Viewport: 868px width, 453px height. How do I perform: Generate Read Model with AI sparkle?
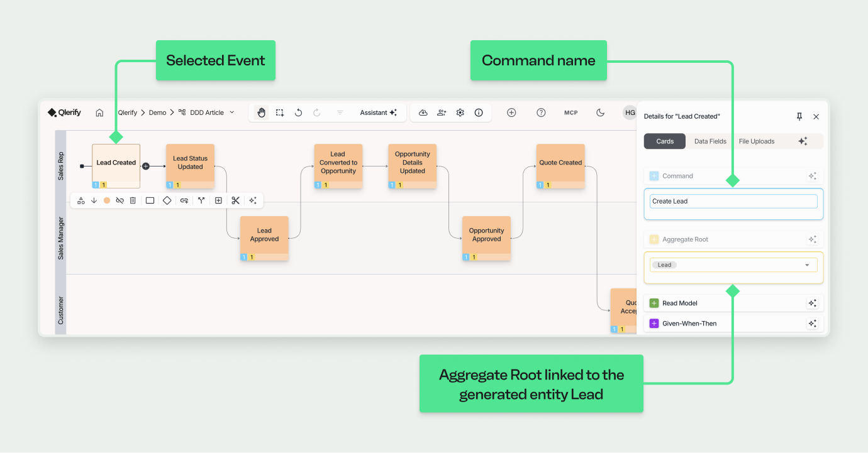coord(813,303)
